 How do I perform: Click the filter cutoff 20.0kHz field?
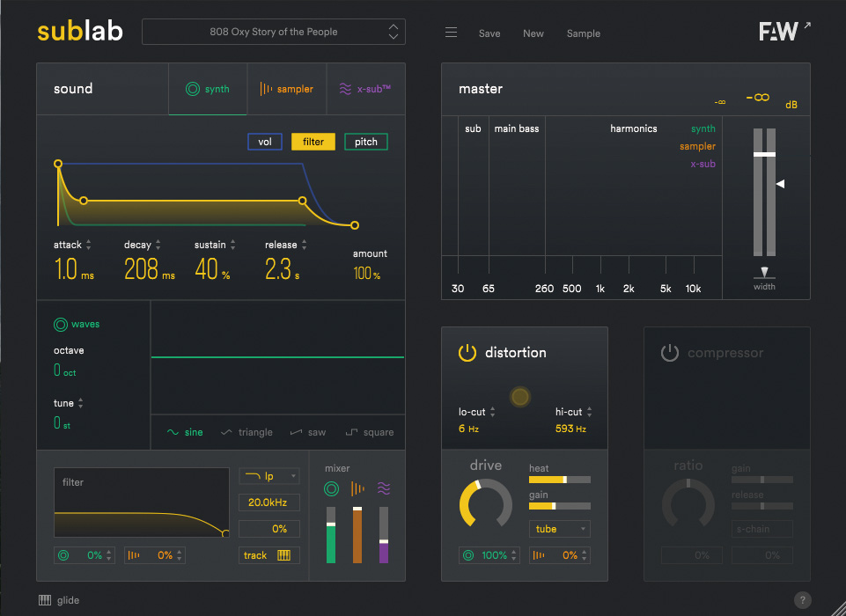tap(269, 502)
